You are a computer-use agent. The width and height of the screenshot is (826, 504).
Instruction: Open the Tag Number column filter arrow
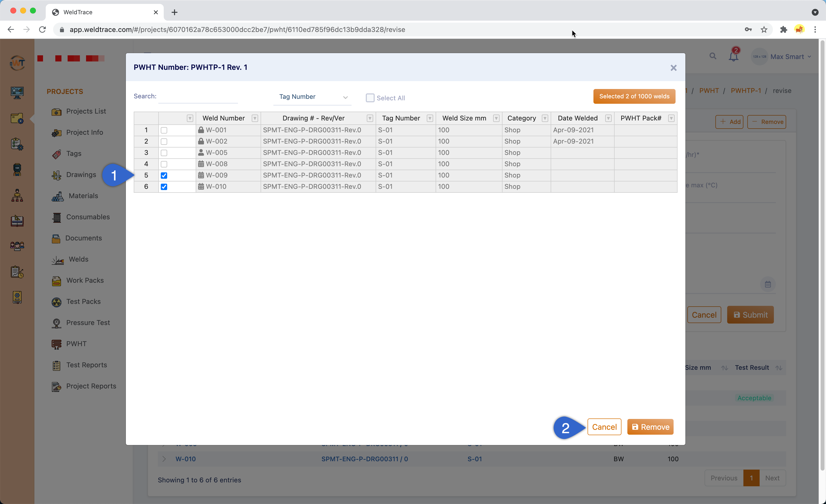pos(430,118)
